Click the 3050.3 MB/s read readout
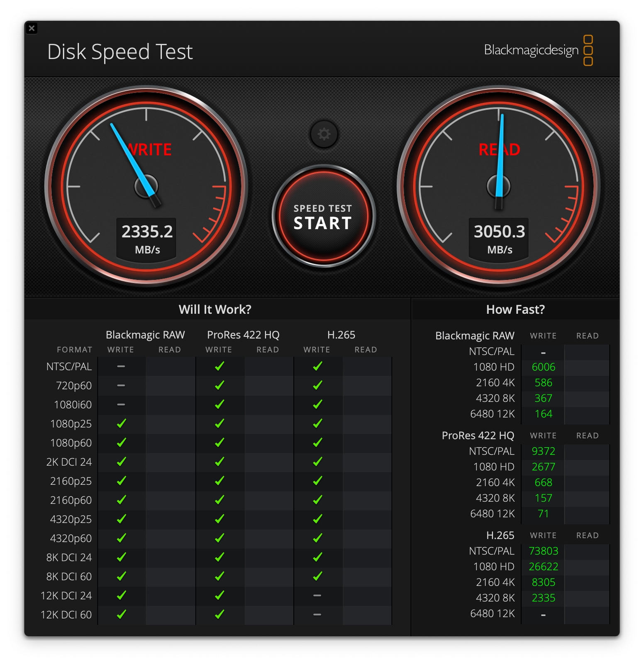 click(499, 239)
